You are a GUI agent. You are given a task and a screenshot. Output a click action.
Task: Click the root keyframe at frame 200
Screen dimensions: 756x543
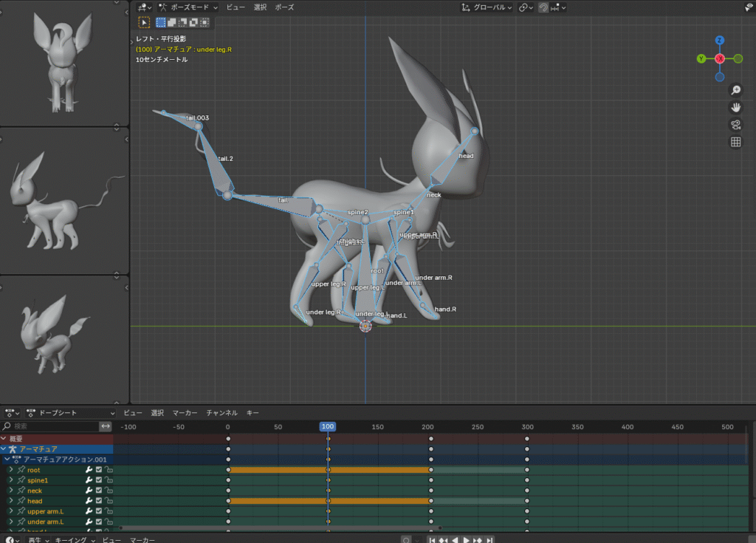point(431,470)
